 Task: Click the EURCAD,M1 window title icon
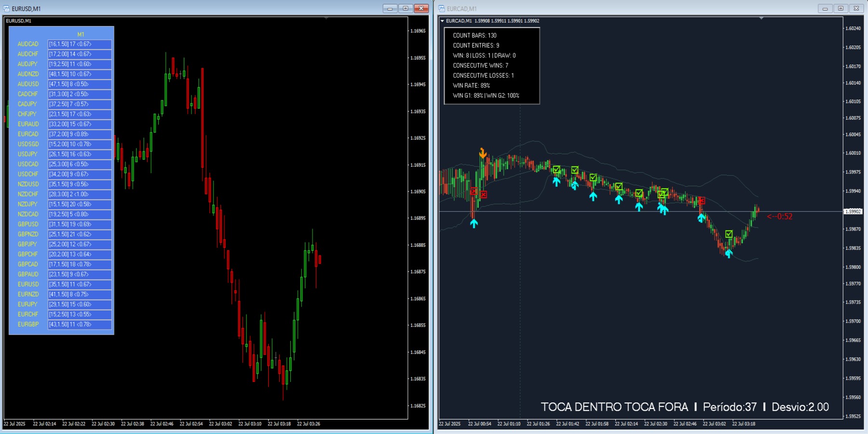click(x=442, y=9)
